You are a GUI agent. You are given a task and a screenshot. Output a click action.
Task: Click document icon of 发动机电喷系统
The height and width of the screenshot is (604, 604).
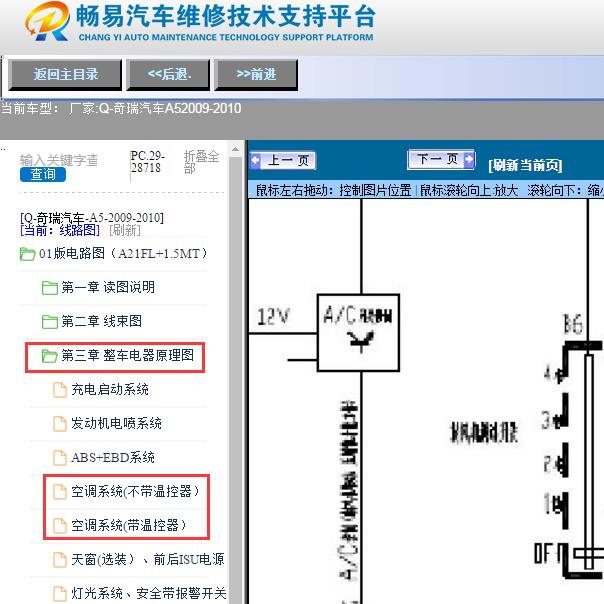[x=59, y=423]
